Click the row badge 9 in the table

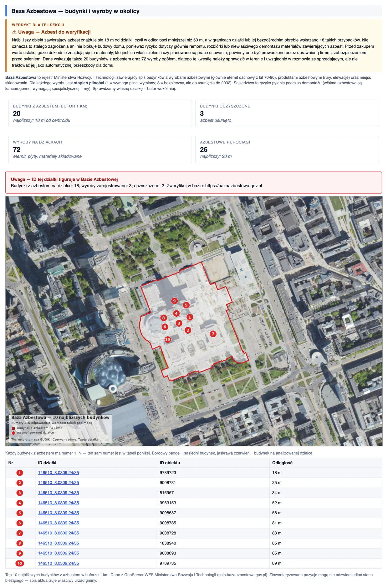pyautogui.click(x=20, y=553)
